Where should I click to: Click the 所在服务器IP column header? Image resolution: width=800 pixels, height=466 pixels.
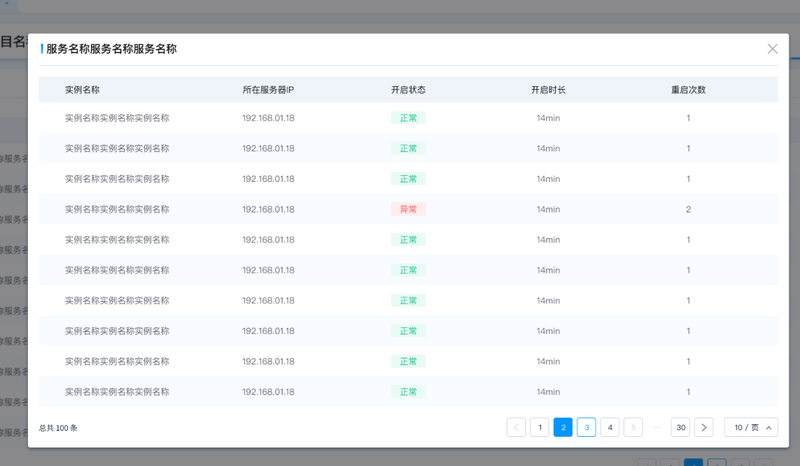(268, 90)
